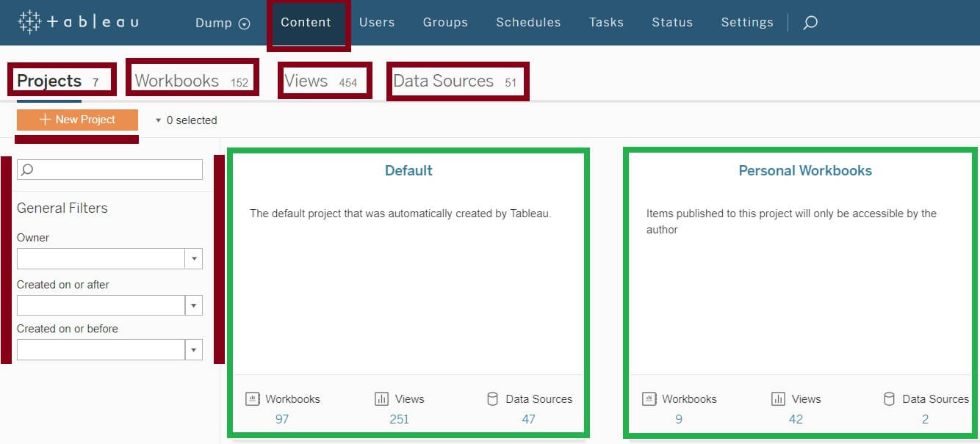Open the Dump site dropdown menu
This screenshot has width=980, height=444.
point(223,23)
